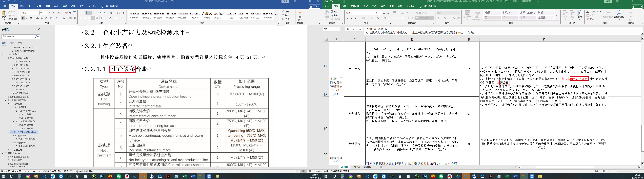Select column D header in Excel

pyautogui.click(x=412, y=39)
